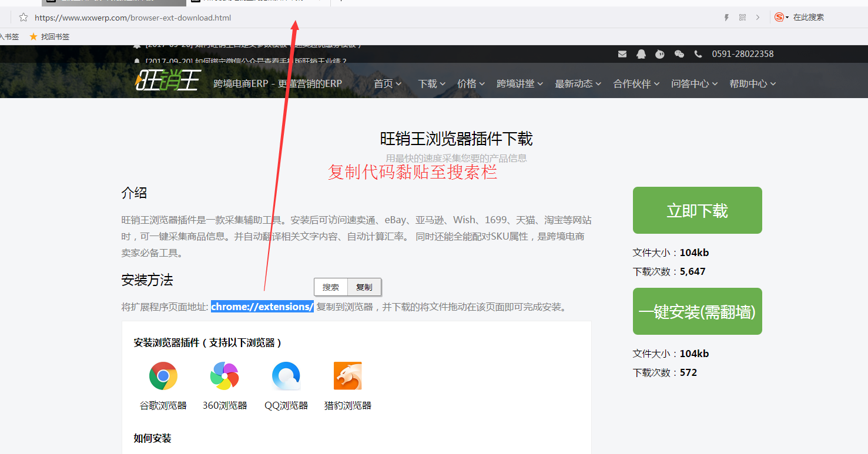
Task: Open the WeChat icon in site header
Action: tap(679, 54)
